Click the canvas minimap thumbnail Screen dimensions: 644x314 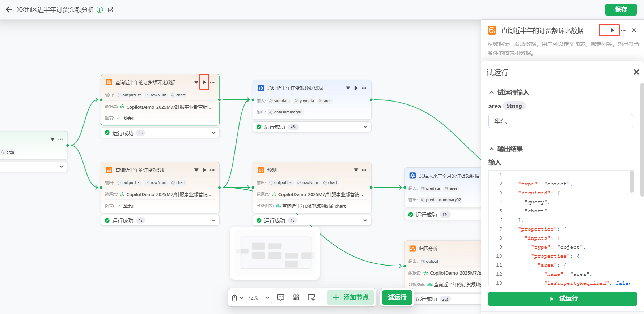(x=275, y=253)
